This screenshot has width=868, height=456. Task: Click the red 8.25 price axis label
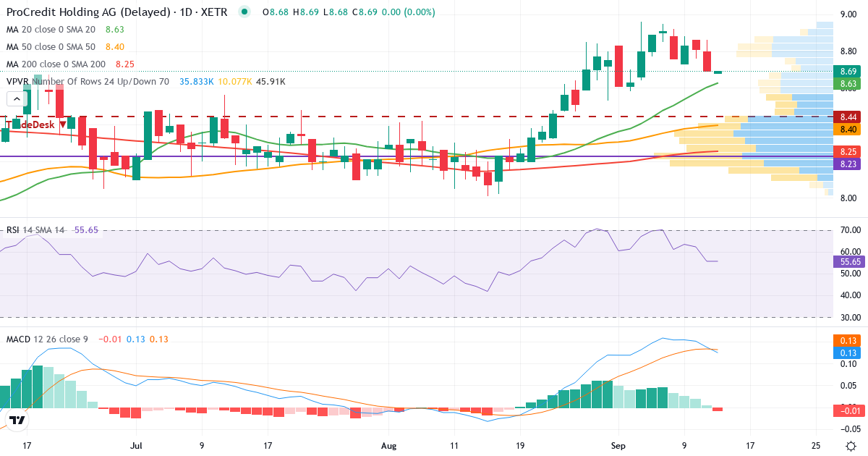point(848,151)
